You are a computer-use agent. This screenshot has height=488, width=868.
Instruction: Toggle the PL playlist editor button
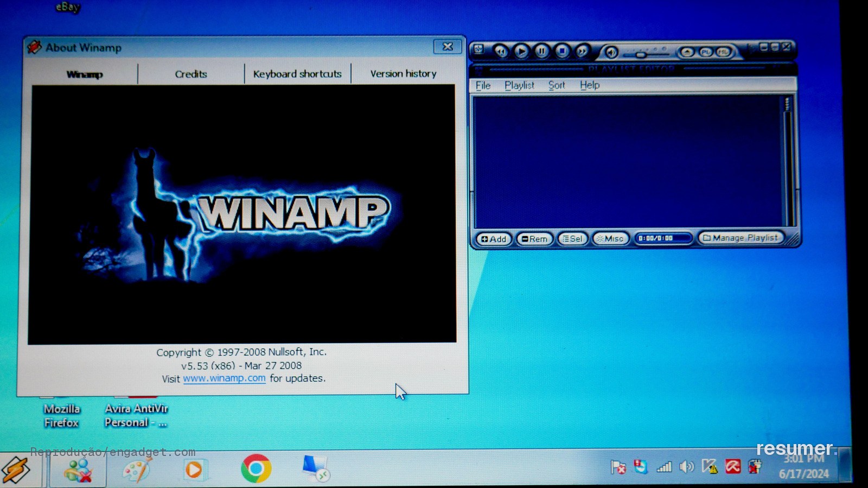coord(705,52)
